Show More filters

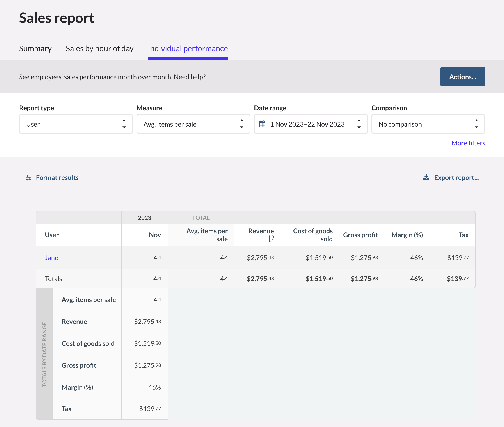(468, 143)
